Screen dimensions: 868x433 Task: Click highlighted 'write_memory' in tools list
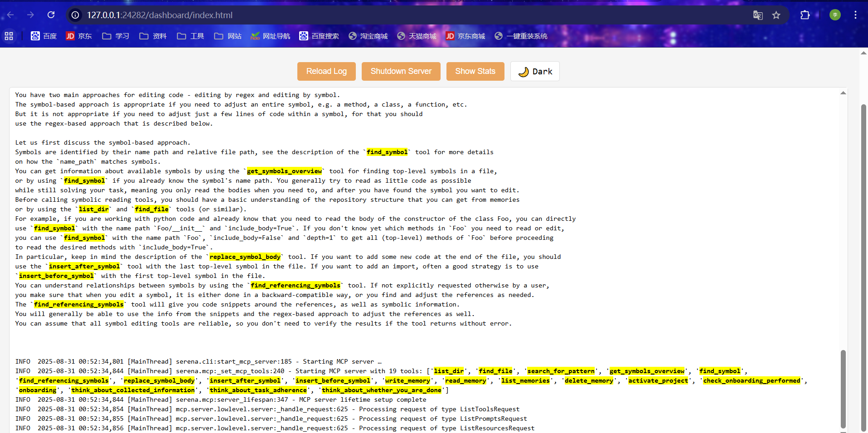(x=407, y=380)
